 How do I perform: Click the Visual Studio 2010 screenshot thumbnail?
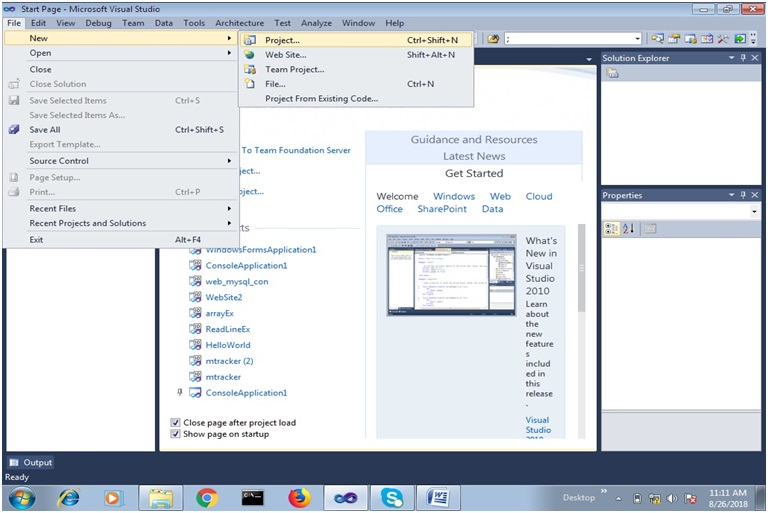pyautogui.click(x=451, y=274)
